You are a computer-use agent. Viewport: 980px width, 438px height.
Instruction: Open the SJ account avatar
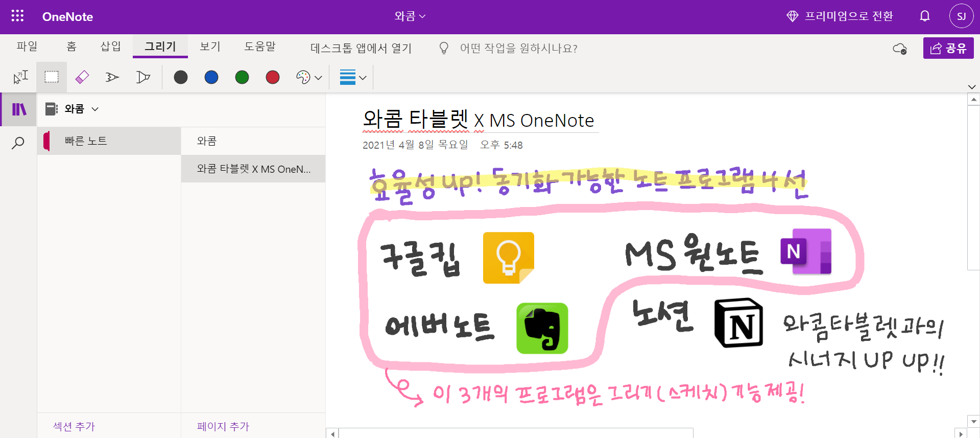tap(961, 16)
